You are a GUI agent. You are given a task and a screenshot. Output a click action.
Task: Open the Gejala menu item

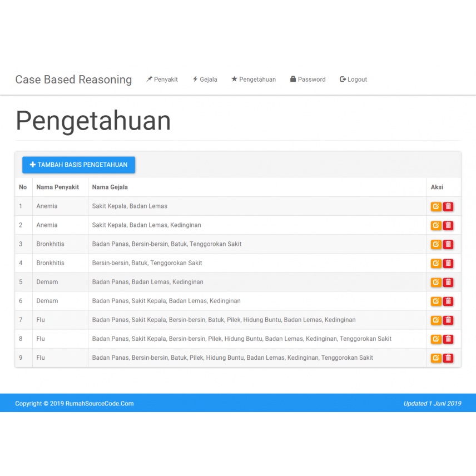(x=205, y=80)
